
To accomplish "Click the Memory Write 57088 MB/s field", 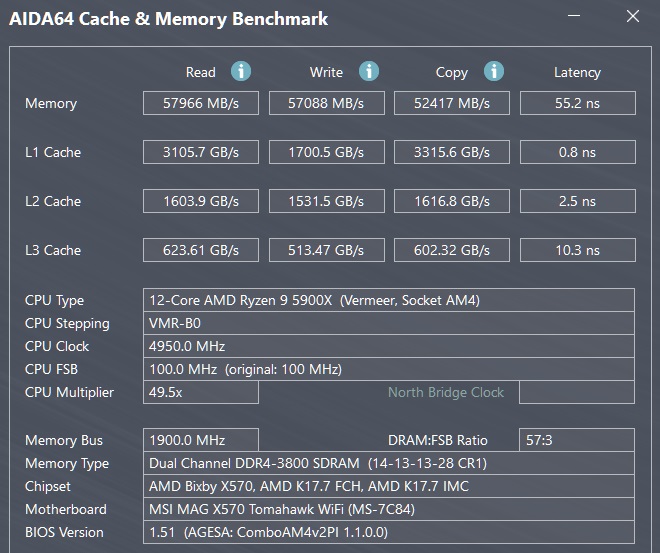I will [x=326, y=103].
